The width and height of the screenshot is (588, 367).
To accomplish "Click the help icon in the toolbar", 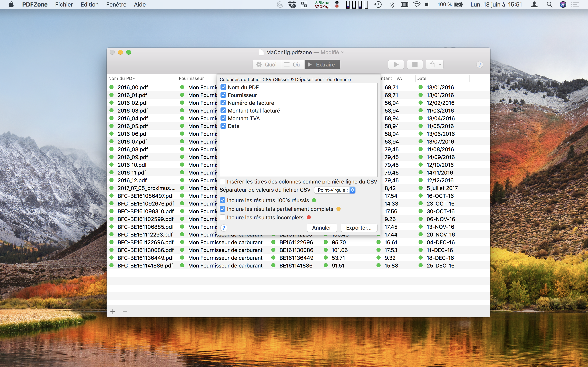I will [479, 65].
